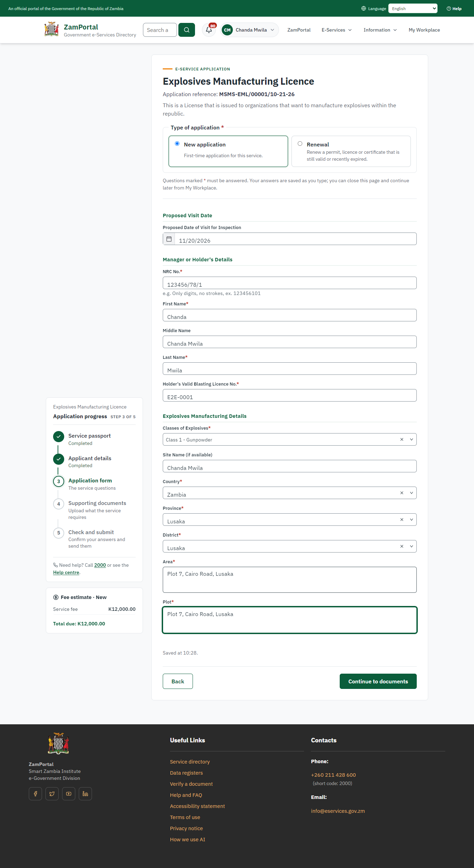Open the Service directory footer link

190,761
